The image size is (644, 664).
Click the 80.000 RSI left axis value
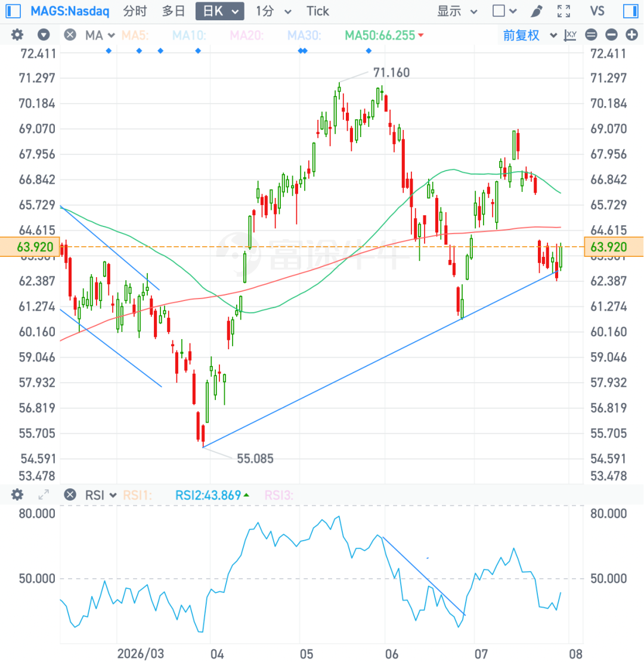click(x=37, y=514)
